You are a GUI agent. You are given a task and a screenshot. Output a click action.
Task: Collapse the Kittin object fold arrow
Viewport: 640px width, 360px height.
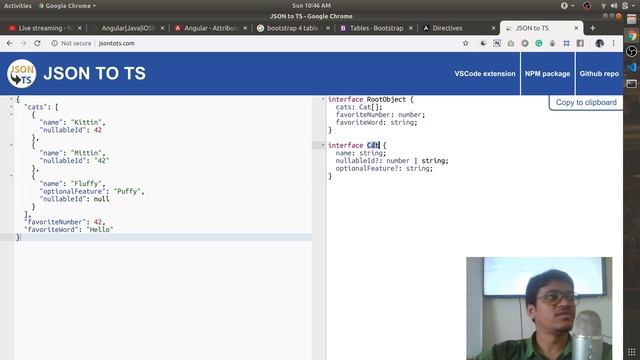click(x=11, y=115)
